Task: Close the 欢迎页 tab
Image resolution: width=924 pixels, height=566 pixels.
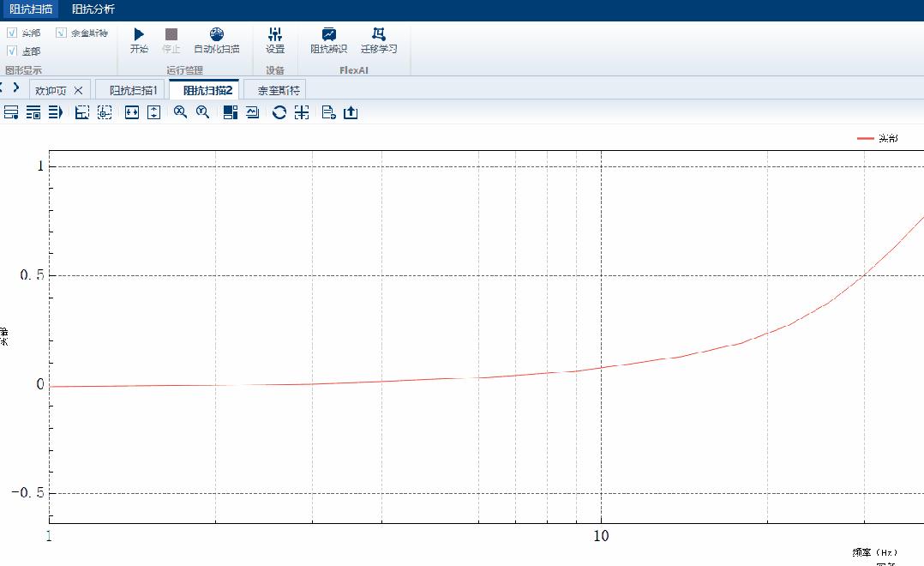Action: click(x=76, y=88)
